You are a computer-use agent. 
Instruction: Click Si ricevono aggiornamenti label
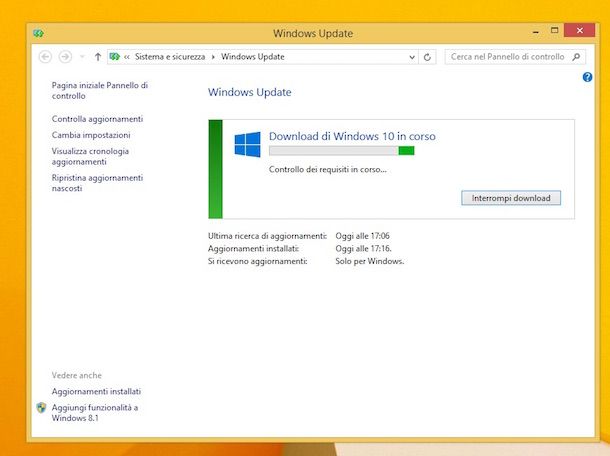click(x=258, y=261)
